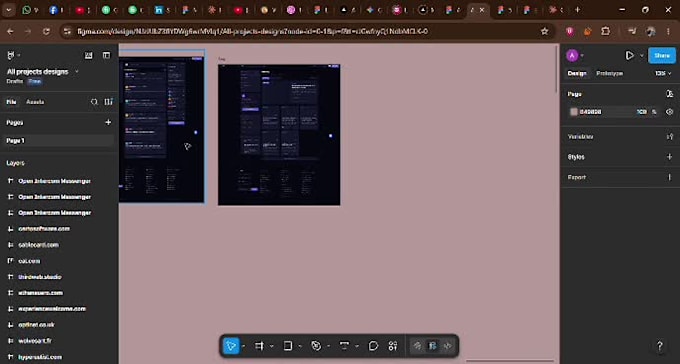Click the browser back arrow
This screenshot has width=680, height=364.
point(10,31)
